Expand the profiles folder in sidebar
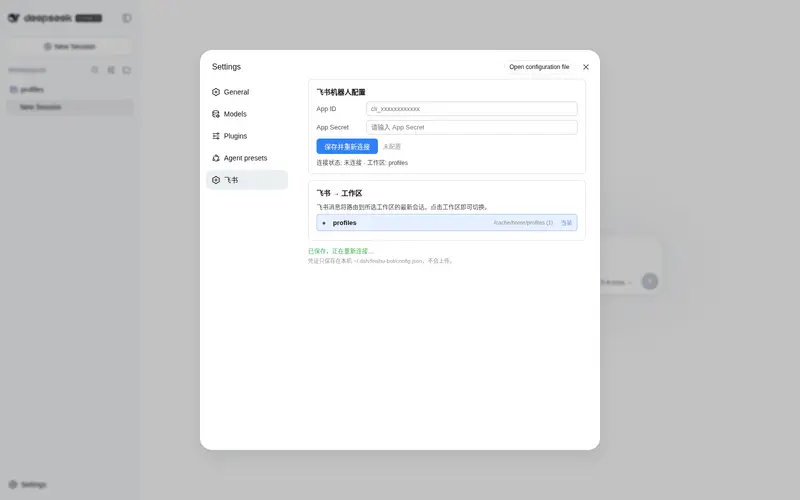Viewport: 800px width, 500px height. coord(27,89)
